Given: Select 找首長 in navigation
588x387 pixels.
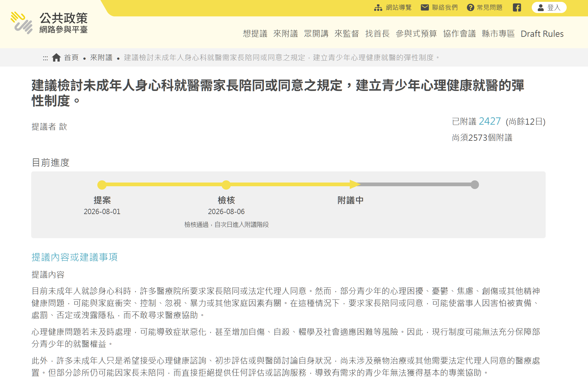Looking at the screenshot, I should pyautogui.click(x=377, y=34).
